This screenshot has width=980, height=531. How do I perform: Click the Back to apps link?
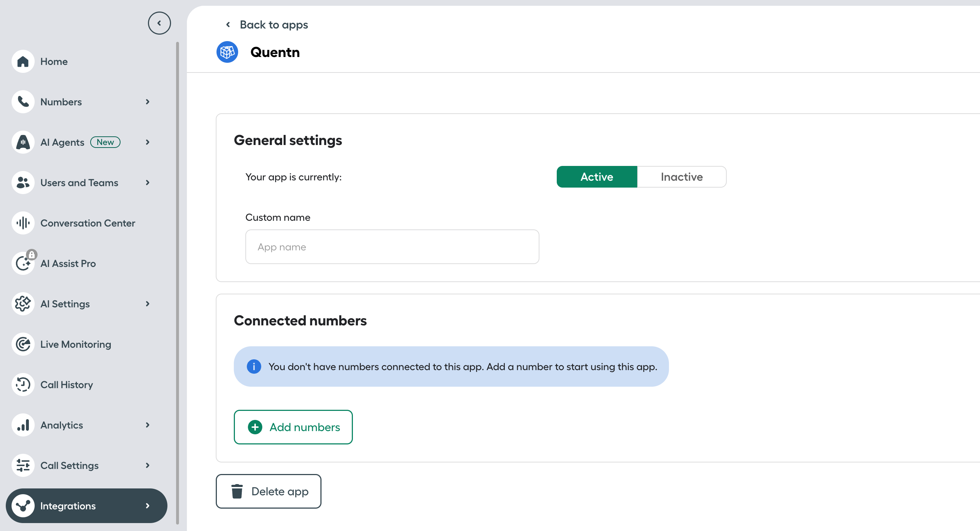pyautogui.click(x=274, y=25)
